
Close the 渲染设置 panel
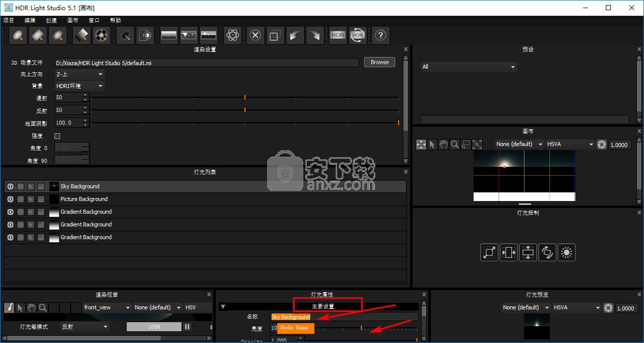click(x=405, y=49)
